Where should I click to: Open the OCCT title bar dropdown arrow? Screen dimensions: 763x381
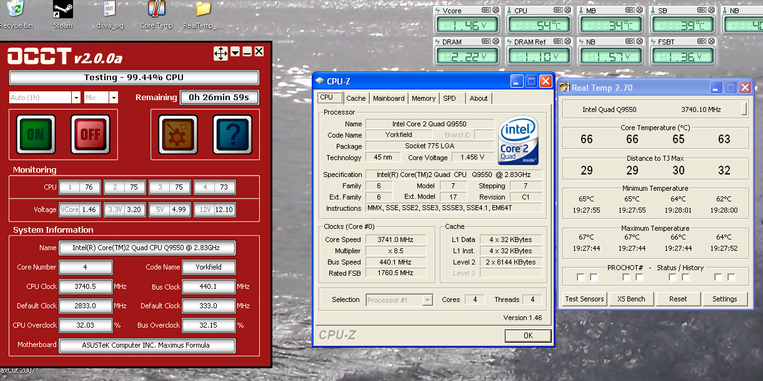(236, 52)
